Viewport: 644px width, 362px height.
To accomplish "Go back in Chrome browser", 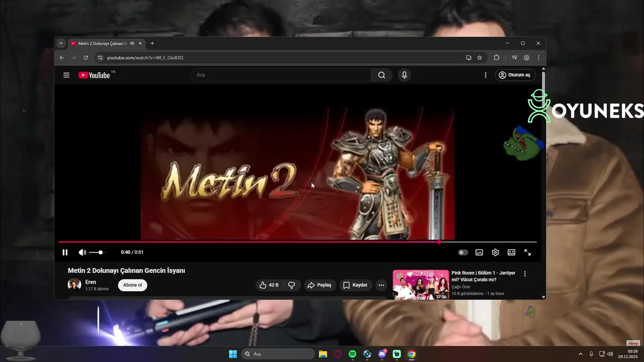I will pyautogui.click(x=62, y=58).
